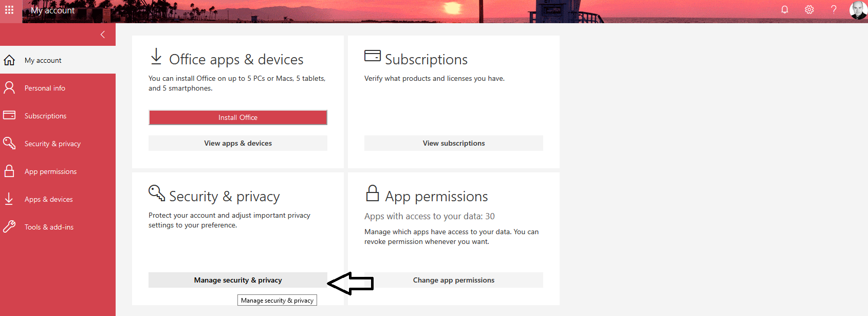Screen dimensions: 868x316
Task: Select My account in the sidebar
Action: 43,60
